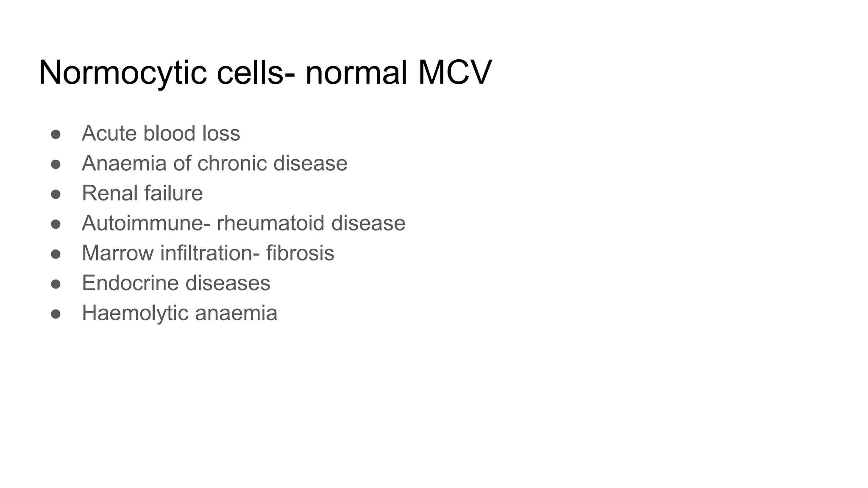Click the bullet dot before Endocrine diseases
The width and height of the screenshot is (868, 488).
(x=56, y=284)
